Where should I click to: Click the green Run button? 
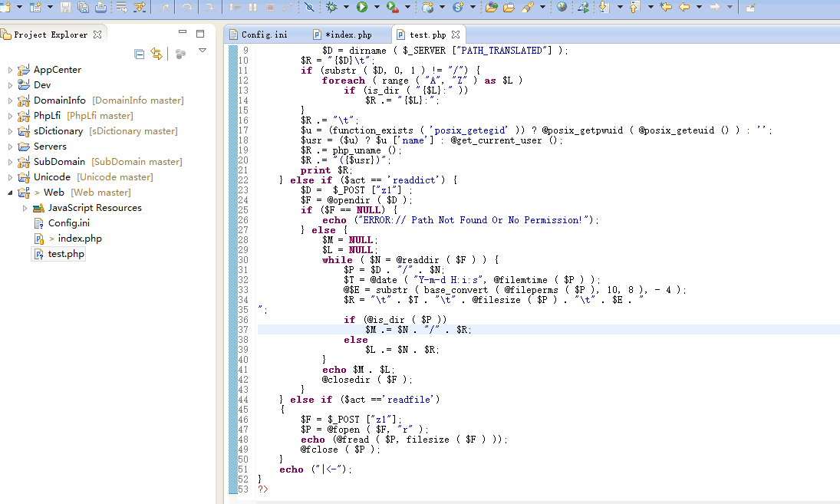point(362,7)
